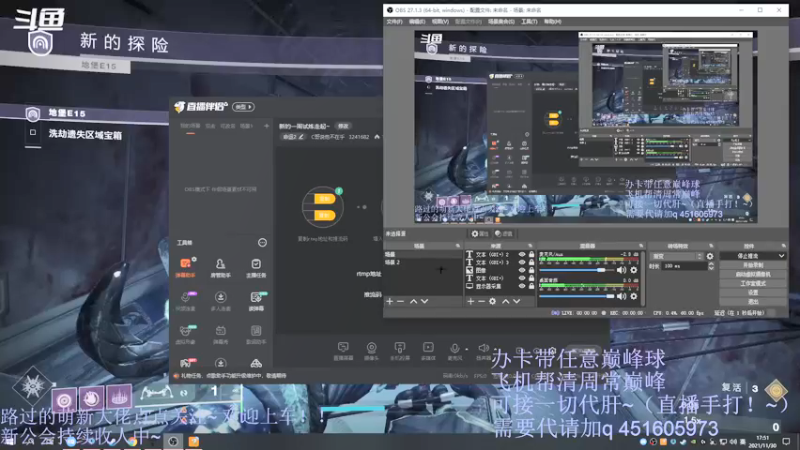Click 多媒体 icon in 直播伴侣 bottom bar
Screen dimensions: 800x450
pos(428,351)
